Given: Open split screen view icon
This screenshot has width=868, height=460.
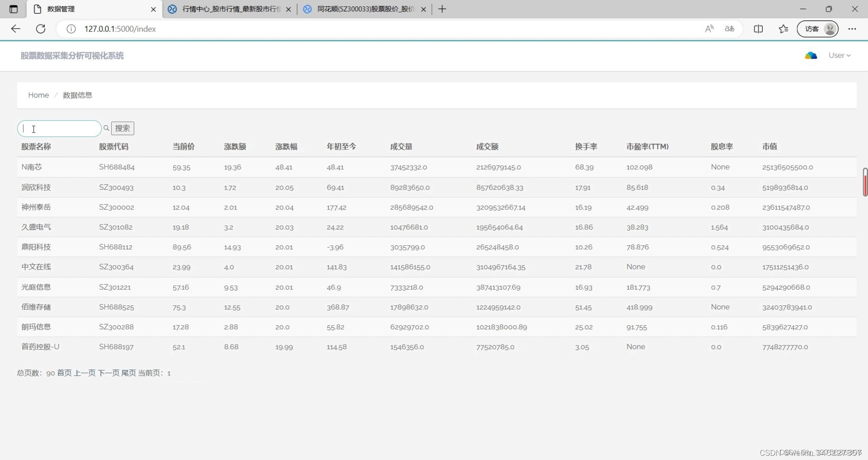Looking at the screenshot, I should coord(759,29).
